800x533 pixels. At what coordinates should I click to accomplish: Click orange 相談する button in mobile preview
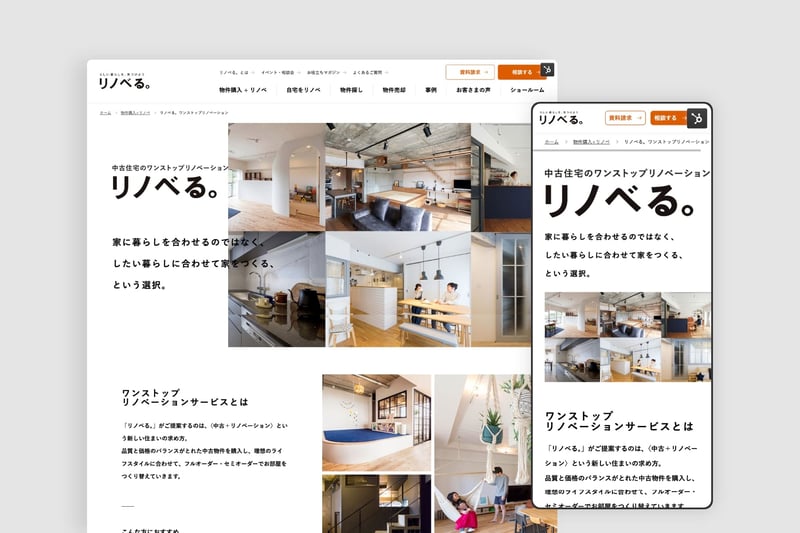[669, 118]
